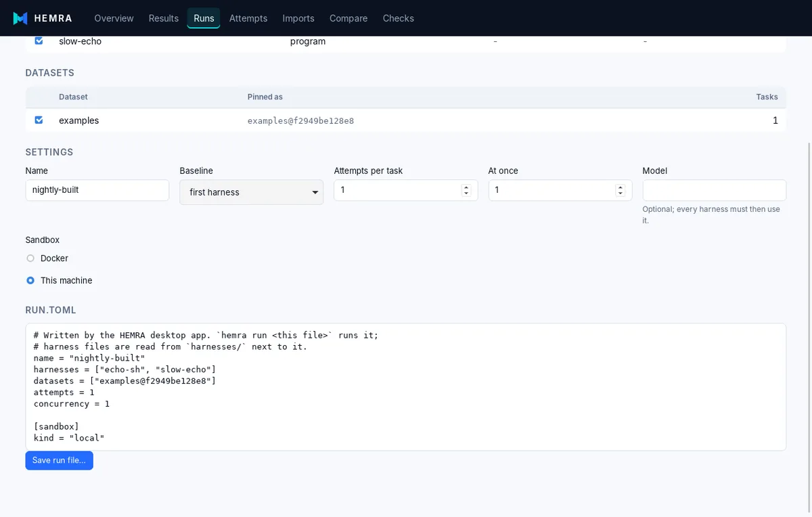This screenshot has width=812, height=517.
Task: Click the pinned examples@f2949be128e8 text
Action: [x=300, y=120]
